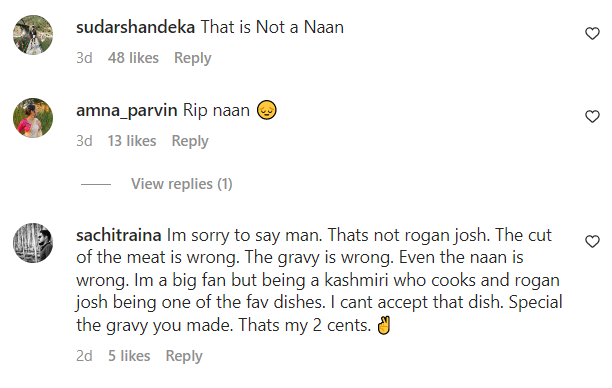Visit sachitraina username link
Viewport: 612px width, 388px height.
119,235
